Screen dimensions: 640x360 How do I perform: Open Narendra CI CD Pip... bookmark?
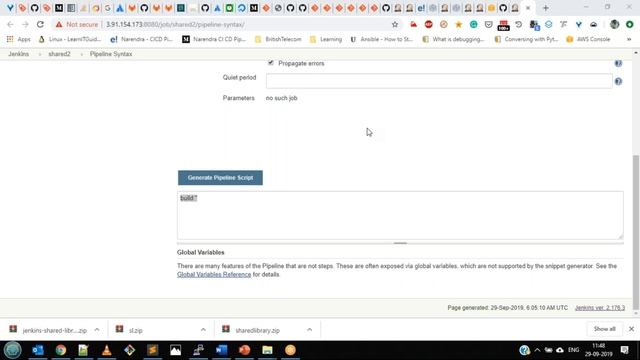(x=214, y=39)
